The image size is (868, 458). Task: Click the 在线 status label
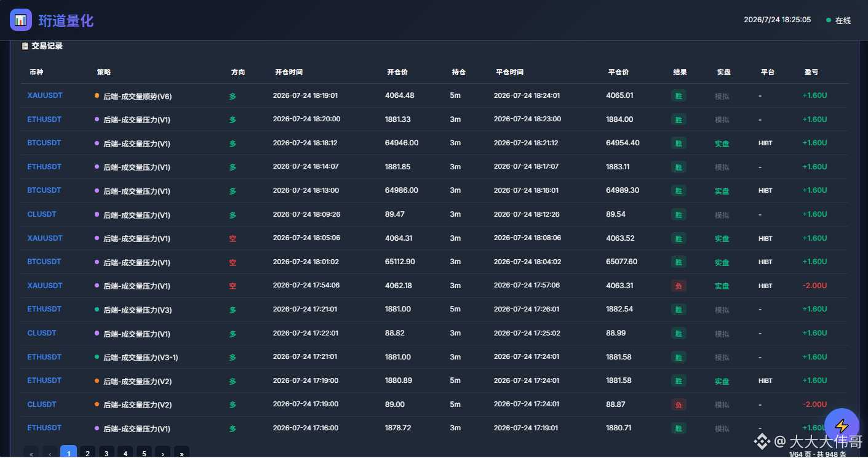tap(843, 20)
